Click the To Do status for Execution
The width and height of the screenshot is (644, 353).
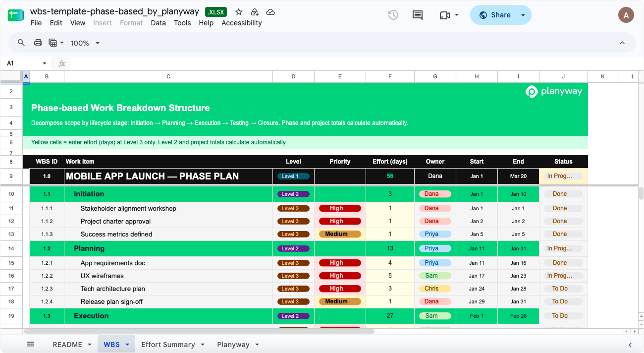563,316
